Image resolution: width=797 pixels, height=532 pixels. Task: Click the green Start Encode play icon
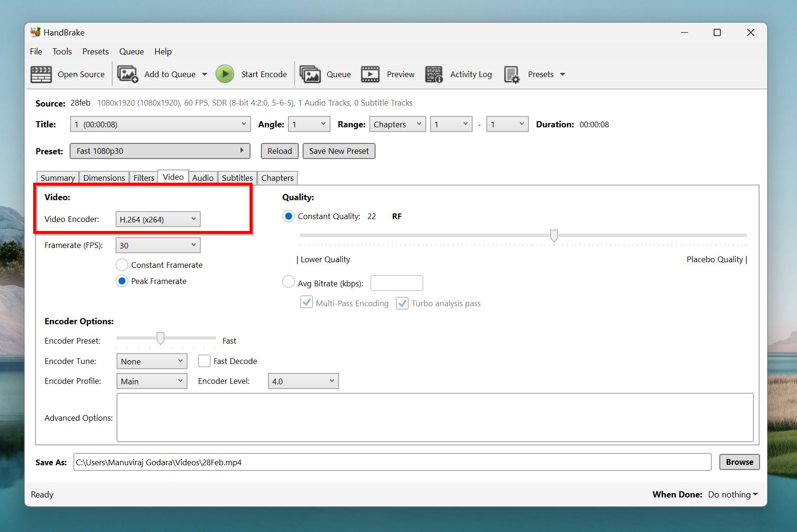coord(225,74)
